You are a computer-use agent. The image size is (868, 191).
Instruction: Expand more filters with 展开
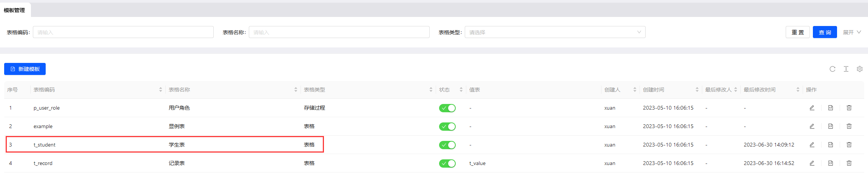(852, 32)
